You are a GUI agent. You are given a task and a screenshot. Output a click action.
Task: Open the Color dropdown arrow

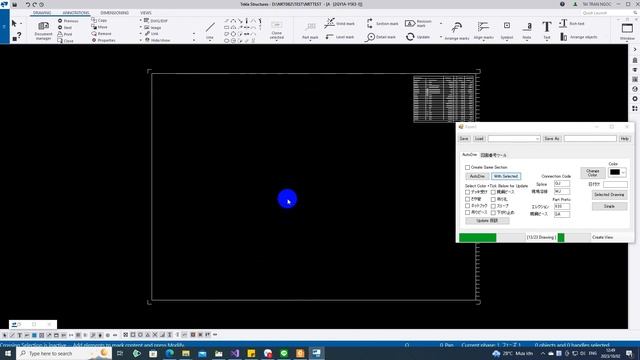coord(623,172)
